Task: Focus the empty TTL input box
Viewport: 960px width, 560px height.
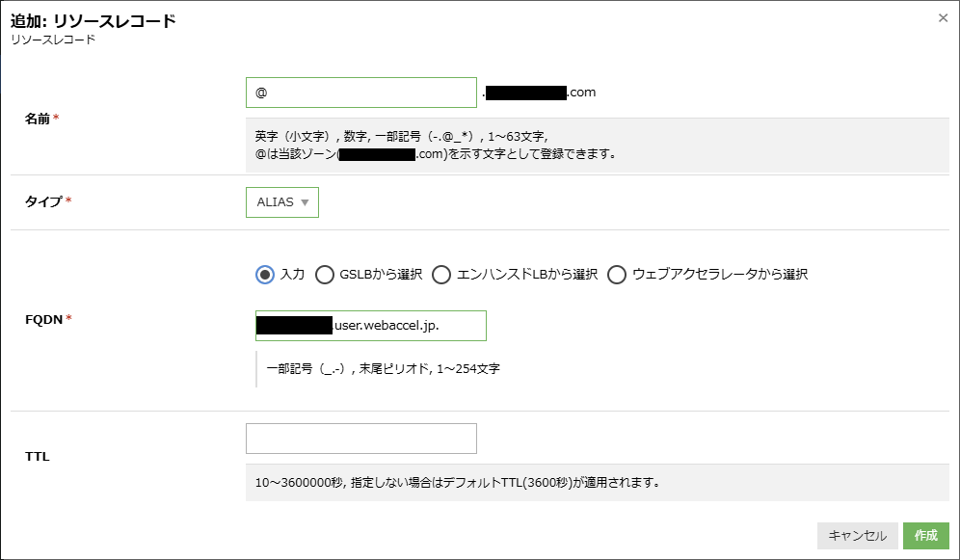Action: pyautogui.click(x=361, y=439)
